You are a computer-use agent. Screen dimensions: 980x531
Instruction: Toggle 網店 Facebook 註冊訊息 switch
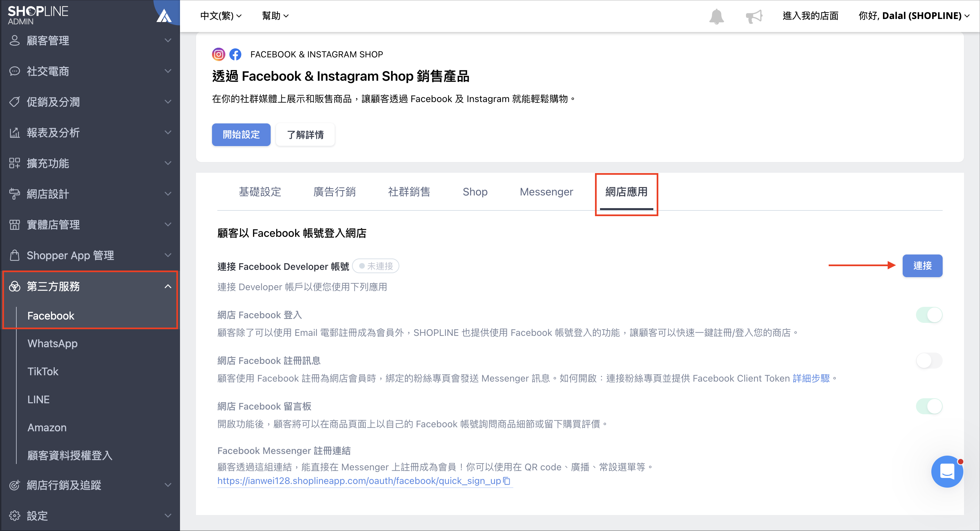click(x=929, y=361)
